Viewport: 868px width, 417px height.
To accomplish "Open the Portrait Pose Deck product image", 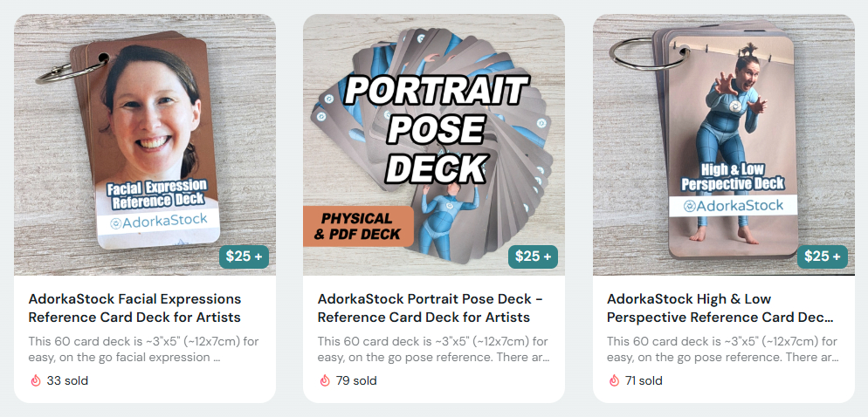I will coord(434,122).
